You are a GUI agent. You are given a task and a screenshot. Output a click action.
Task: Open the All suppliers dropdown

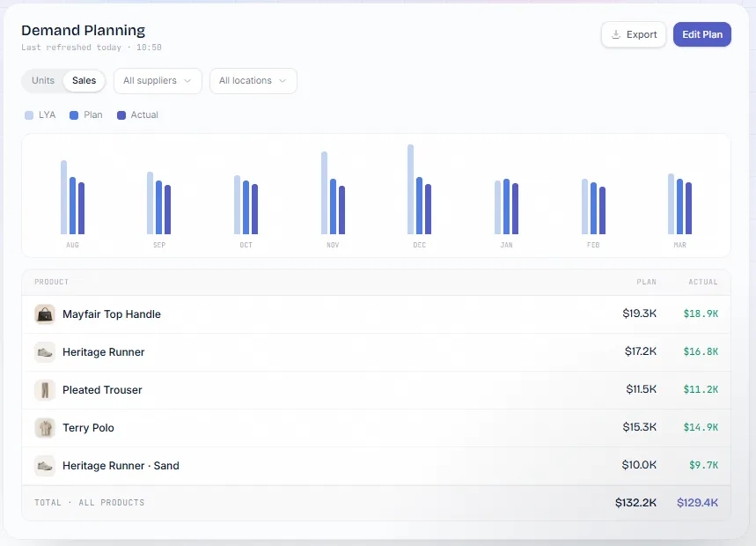(158, 80)
